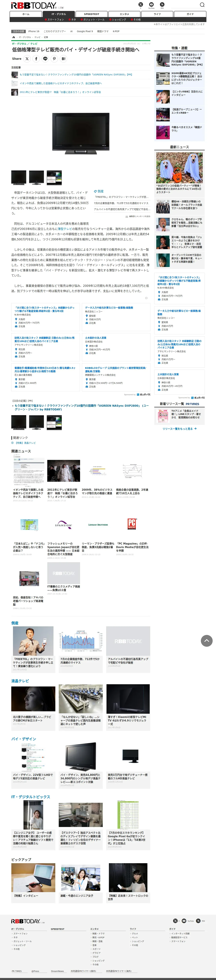
Task: Open the Google Pixel 9 trending topic
Action: click(x=85, y=31)
